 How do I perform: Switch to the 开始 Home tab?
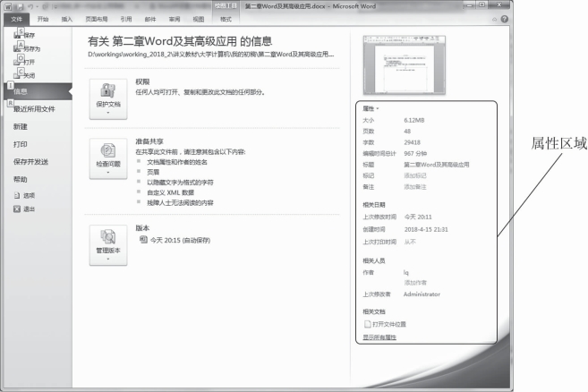pos(43,19)
